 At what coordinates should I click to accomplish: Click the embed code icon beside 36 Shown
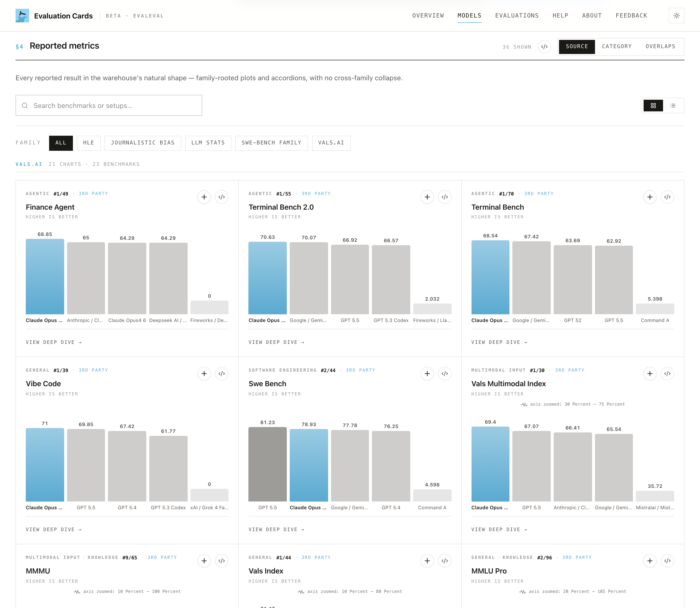[544, 47]
